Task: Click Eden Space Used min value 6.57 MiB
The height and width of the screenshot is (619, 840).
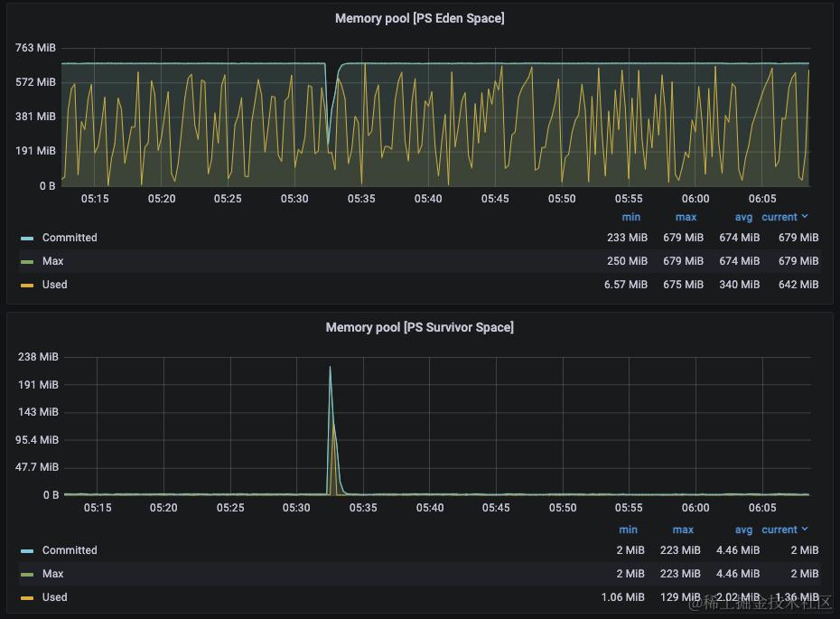Action: 626,285
